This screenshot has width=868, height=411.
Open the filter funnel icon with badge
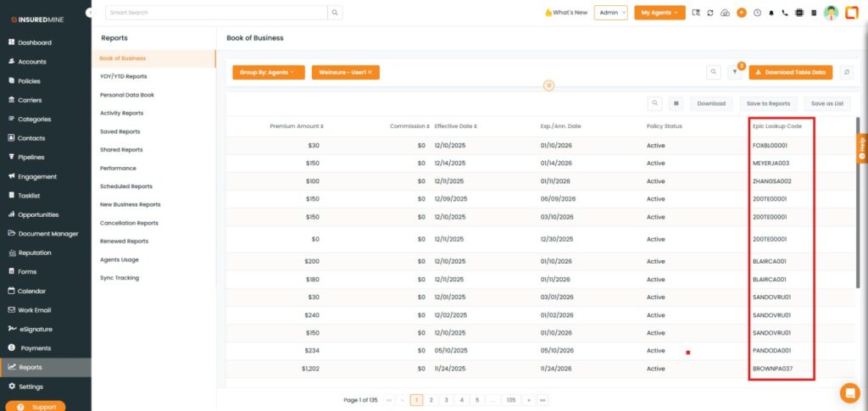735,73
